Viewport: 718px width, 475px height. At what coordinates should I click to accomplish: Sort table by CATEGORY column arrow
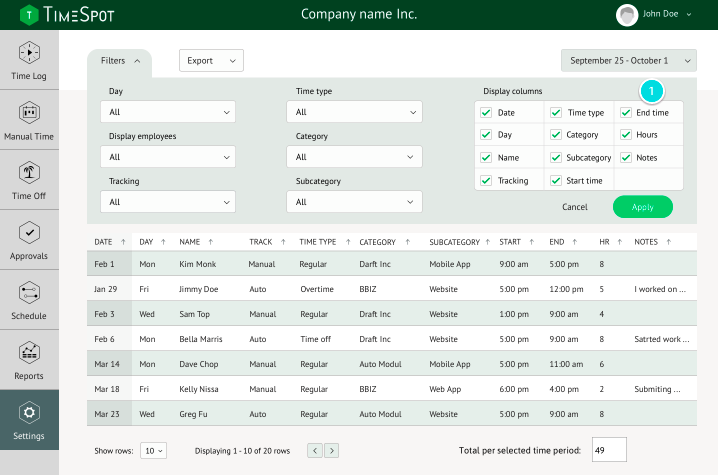tap(408, 242)
